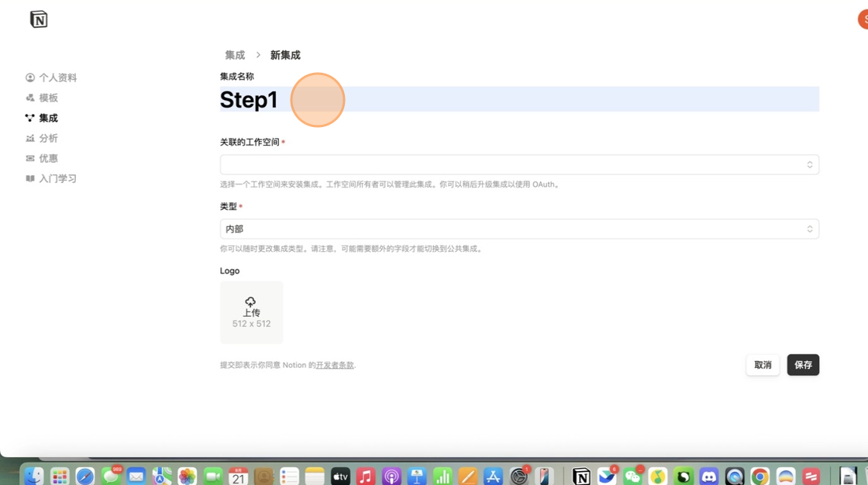Screen dimensions: 868x485
Task: Select the 个人资料 profile icon in the sidebar
Action: click(x=29, y=77)
